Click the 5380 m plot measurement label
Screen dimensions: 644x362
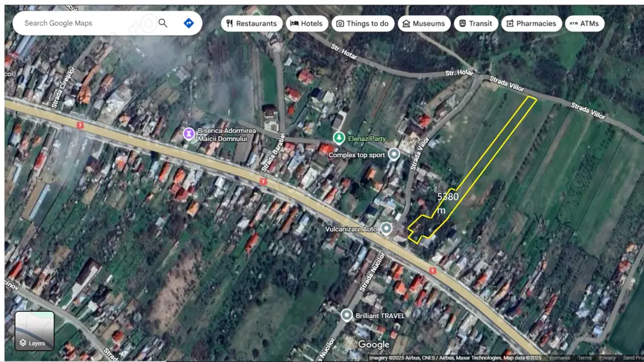click(x=448, y=203)
